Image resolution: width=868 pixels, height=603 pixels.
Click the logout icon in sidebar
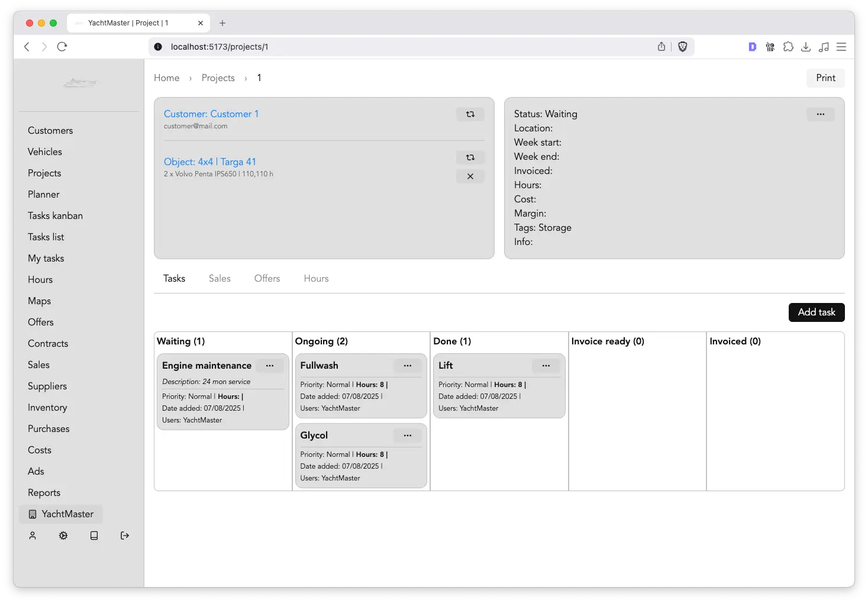tap(125, 536)
